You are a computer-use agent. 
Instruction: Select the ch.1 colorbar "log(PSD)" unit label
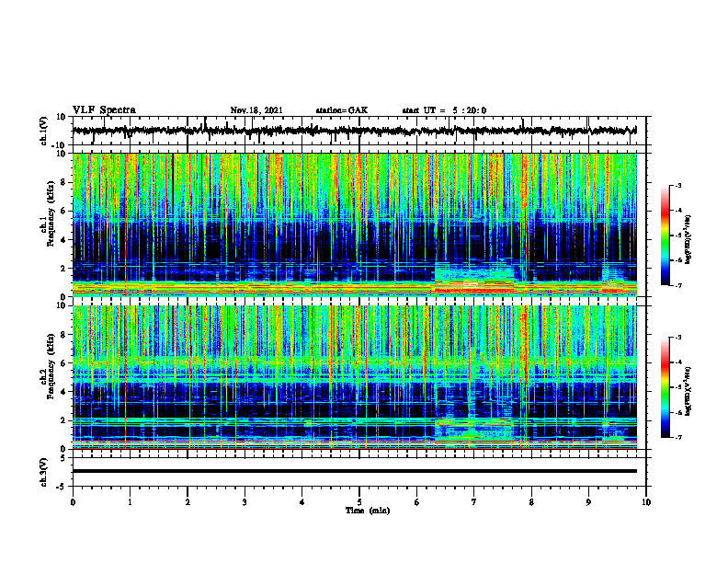point(688,240)
